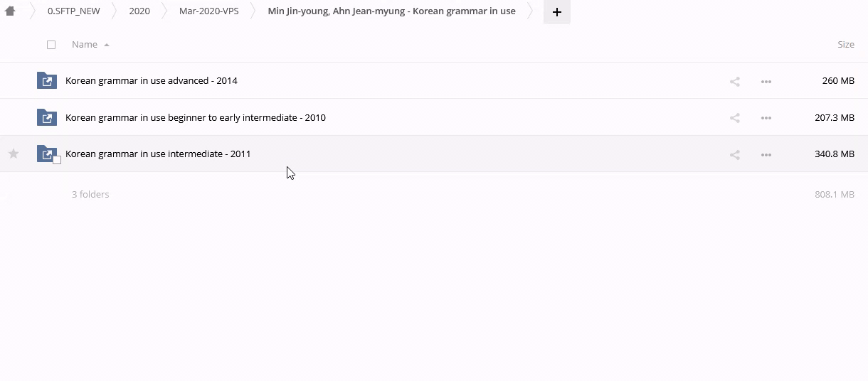Screen dimensions: 868x381
Task: Go to the home folder icon
Action: [10, 11]
